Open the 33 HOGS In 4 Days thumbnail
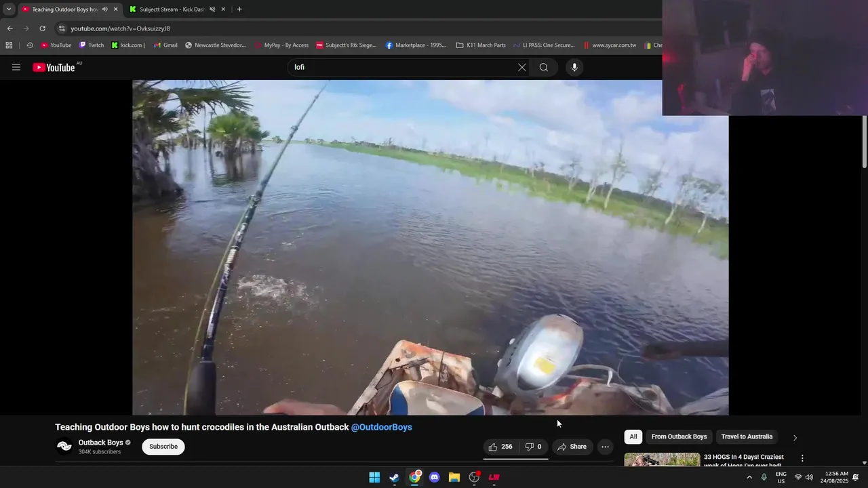Screen dimensions: 868x488 click(x=662, y=460)
